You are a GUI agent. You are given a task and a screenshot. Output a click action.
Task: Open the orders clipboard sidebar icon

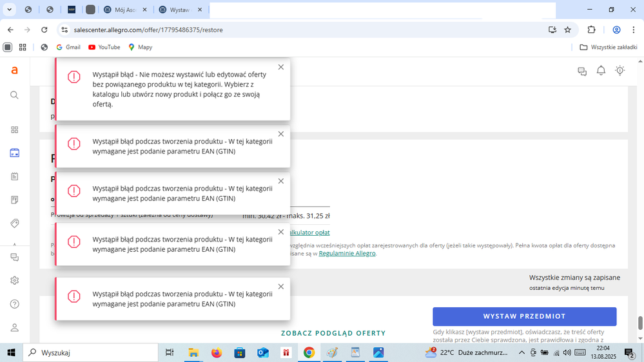tap(14, 176)
